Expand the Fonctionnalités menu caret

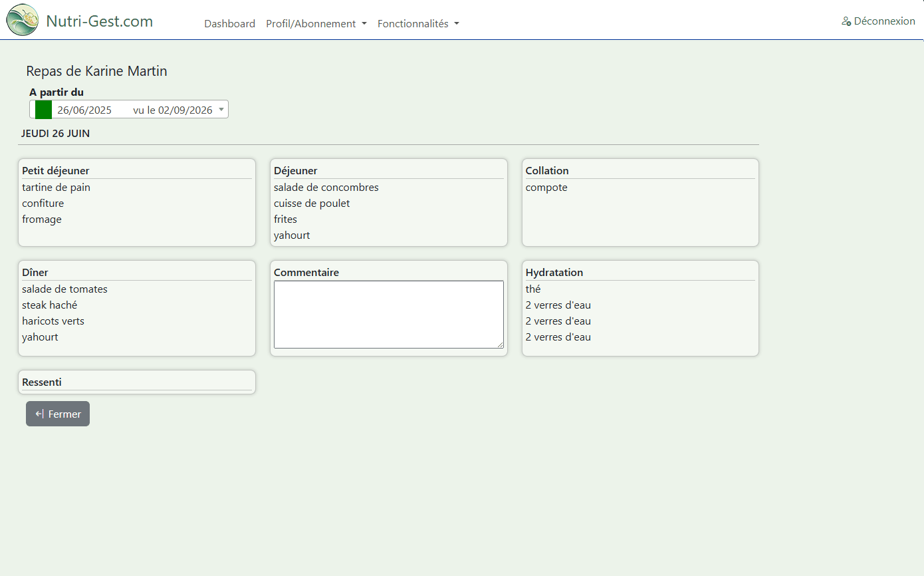tap(457, 24)
